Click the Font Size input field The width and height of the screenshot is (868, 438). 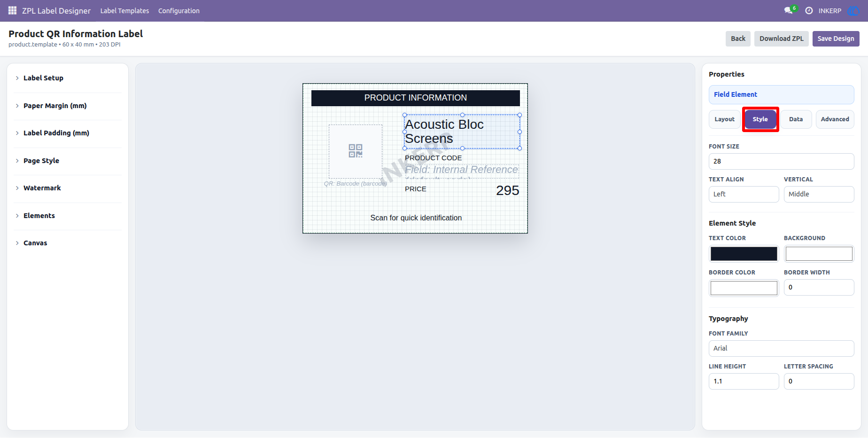(x=781, y=161)
